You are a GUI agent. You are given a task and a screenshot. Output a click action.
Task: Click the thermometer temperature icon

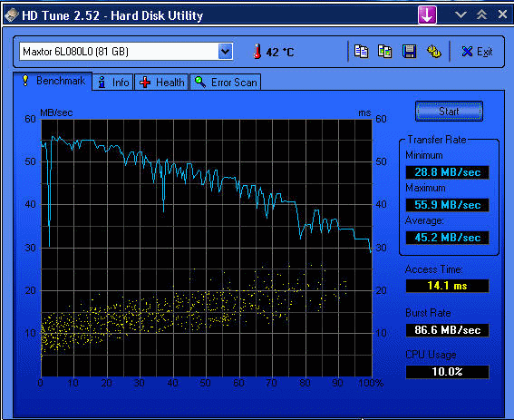[x=257, y=52]
